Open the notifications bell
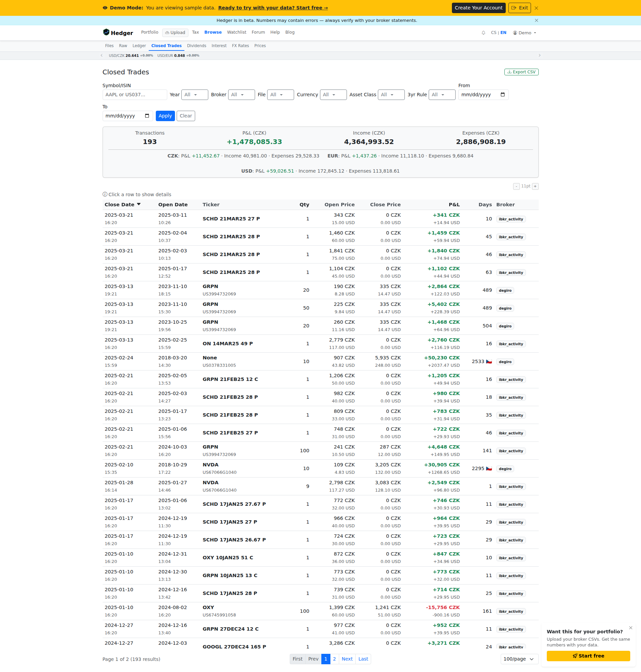The width and height of the screenshot is (641, 672). point(483,33)
